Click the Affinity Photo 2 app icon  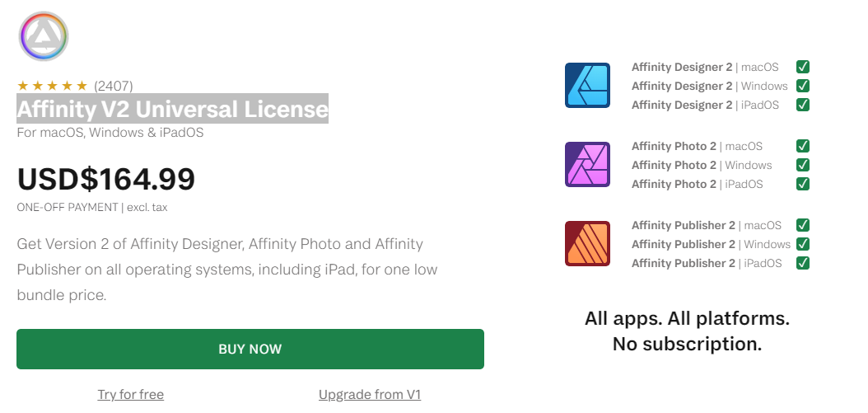[x=587, y=165]
